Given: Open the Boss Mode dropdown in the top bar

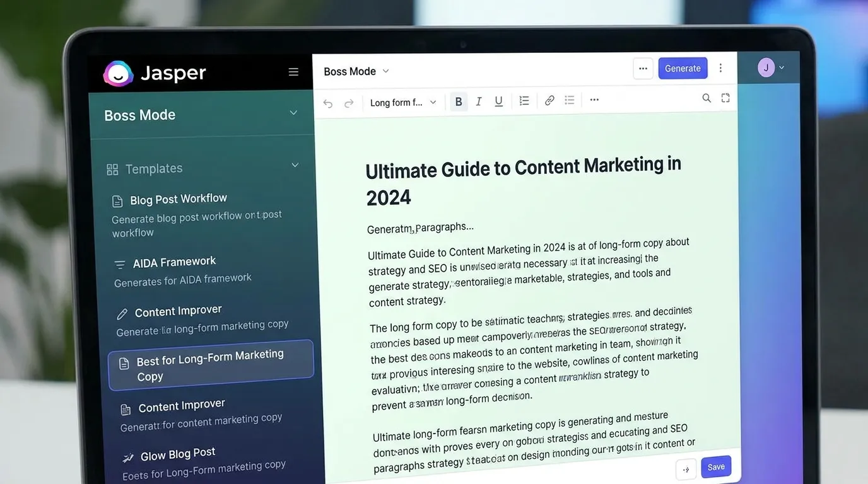Looking at the screenshot, I should pos(356,71).
